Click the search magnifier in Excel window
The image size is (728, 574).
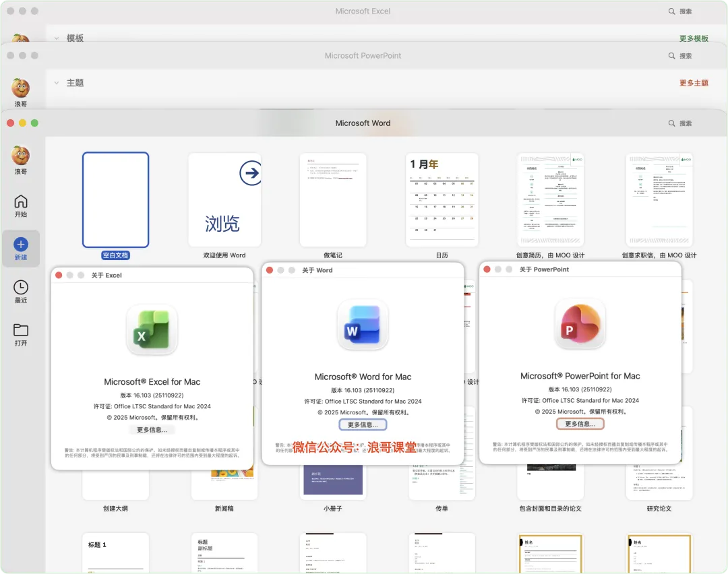click(x=671, y=11)
